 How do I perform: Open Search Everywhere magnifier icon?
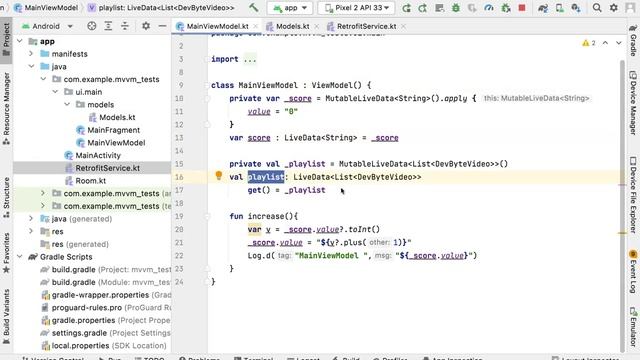click(x=597, y=8)
